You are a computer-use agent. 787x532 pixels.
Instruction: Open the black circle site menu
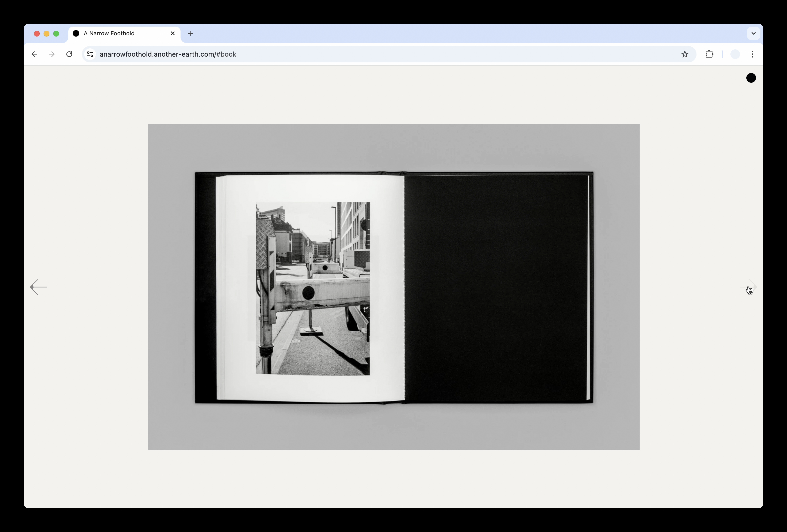[751, 78]
